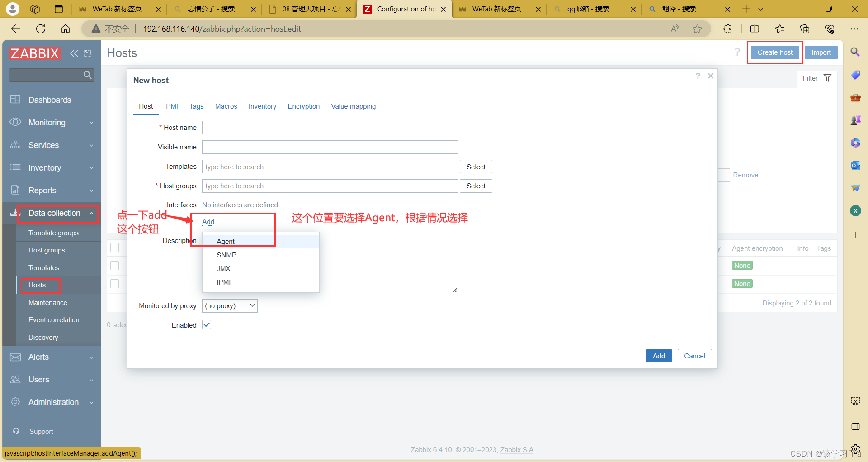Click the blue Add button
868x462 pixels.
(659, 356)
